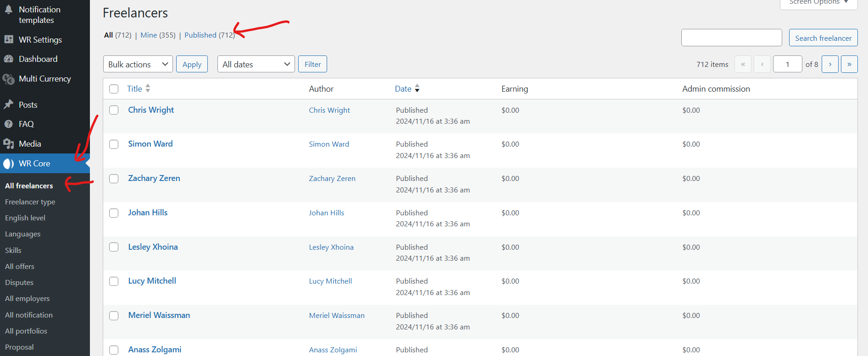
Task: Click the search freelancer text field
Action: [x=731, y=38]
